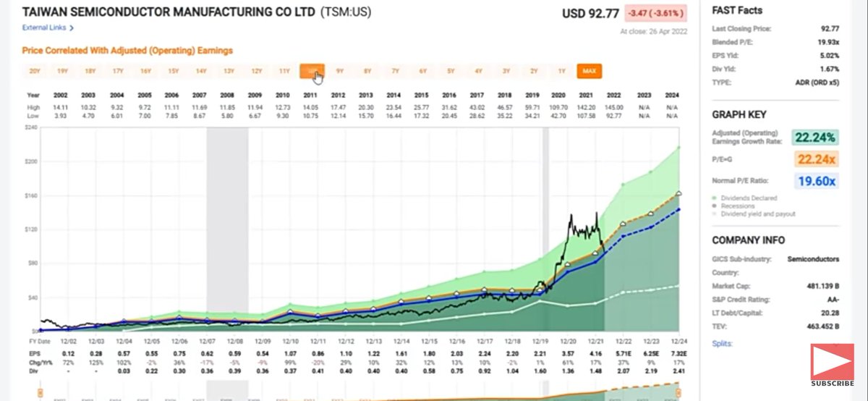This screenshot has height=401, width=868.
Task: Click Price Correlated With Adjusted Earnings title
Action: coord(127,51)
